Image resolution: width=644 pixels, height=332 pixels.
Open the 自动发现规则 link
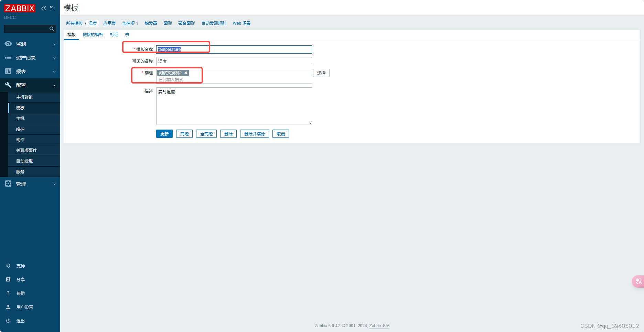(x=214, y=23)
